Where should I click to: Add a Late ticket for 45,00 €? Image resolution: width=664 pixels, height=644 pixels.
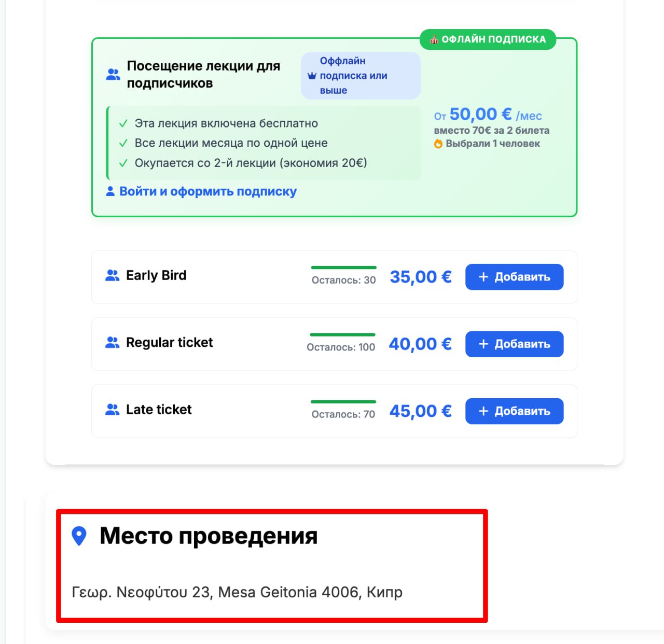514,411
